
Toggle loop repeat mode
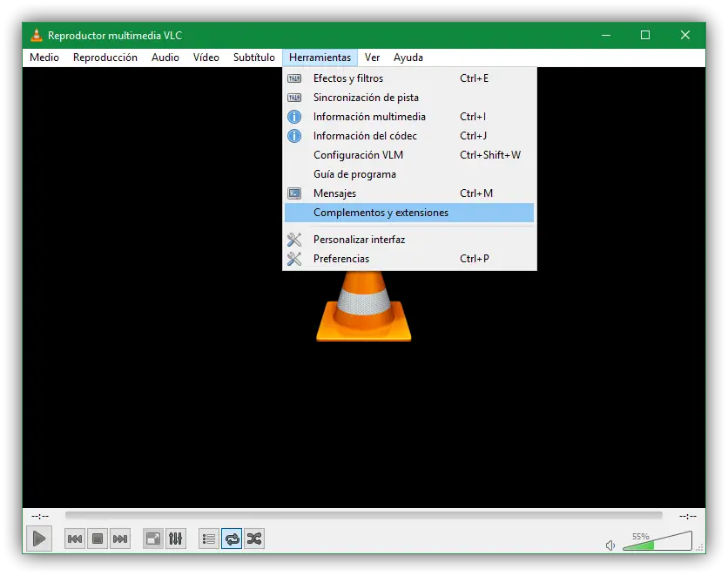tap(232, 539)
